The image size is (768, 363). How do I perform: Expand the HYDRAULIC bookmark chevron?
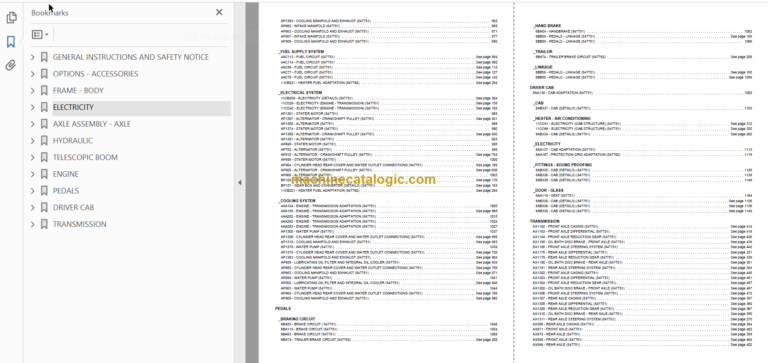33,141
